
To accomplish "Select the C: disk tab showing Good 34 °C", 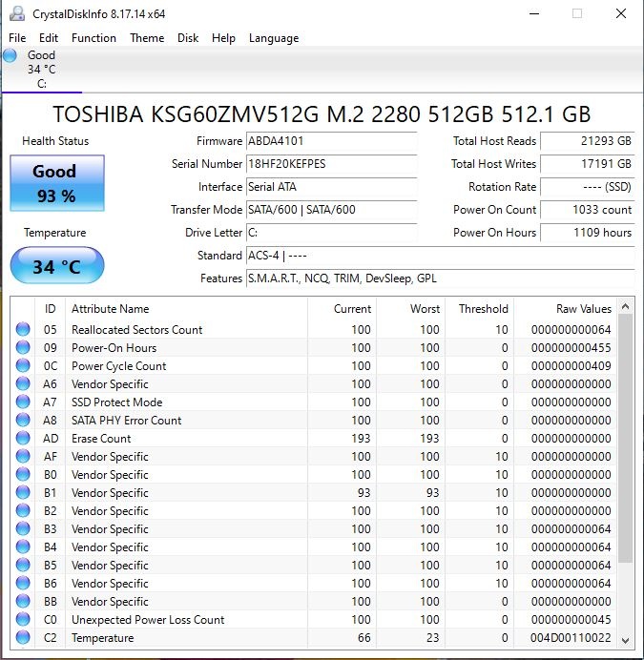I will click(x=42, y=70).
